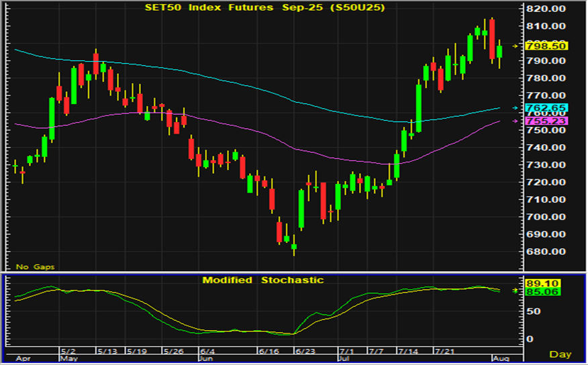Click the 6/4 date on time axis
588x365 pixels.
click(x=207, y=351)
